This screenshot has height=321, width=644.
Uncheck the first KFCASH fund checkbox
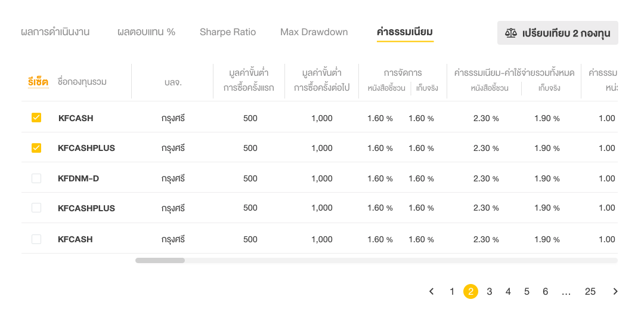tap(36, 118)
